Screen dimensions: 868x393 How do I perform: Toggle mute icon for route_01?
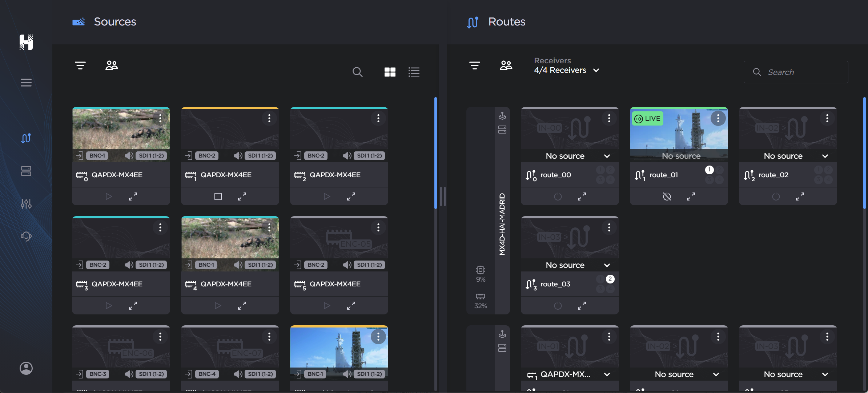tap(667, 196)
